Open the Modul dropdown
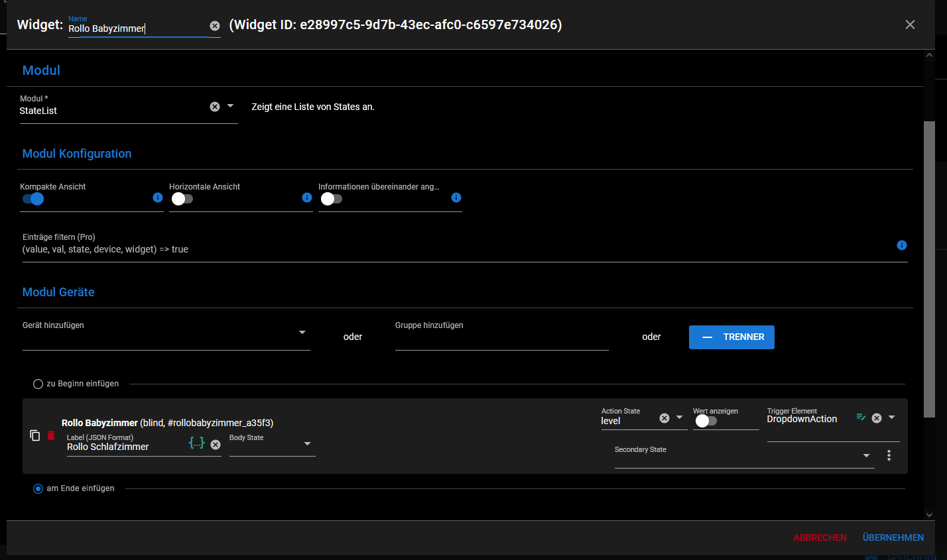This screenshot has width=947, height=560. (230, 106)
